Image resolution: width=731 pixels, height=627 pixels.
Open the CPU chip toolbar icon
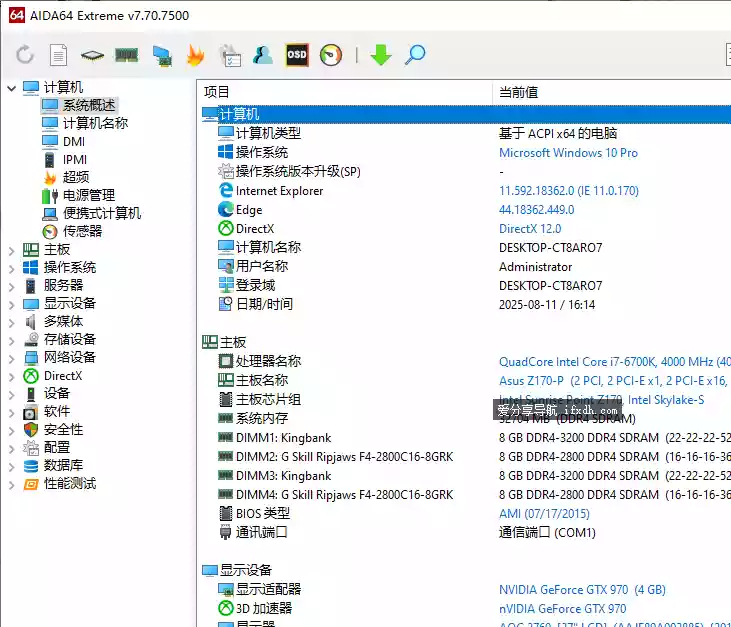92,55
